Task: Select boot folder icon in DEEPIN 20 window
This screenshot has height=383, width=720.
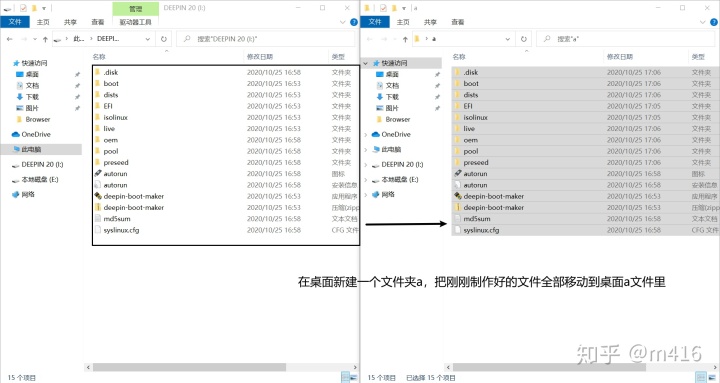Action: pyautogui.click(x=97, y=83)
